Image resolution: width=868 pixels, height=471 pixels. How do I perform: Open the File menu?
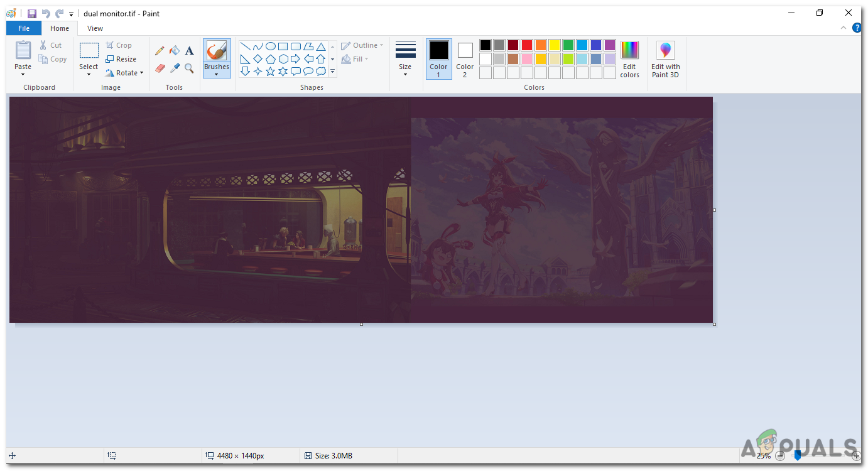[23, 28]
